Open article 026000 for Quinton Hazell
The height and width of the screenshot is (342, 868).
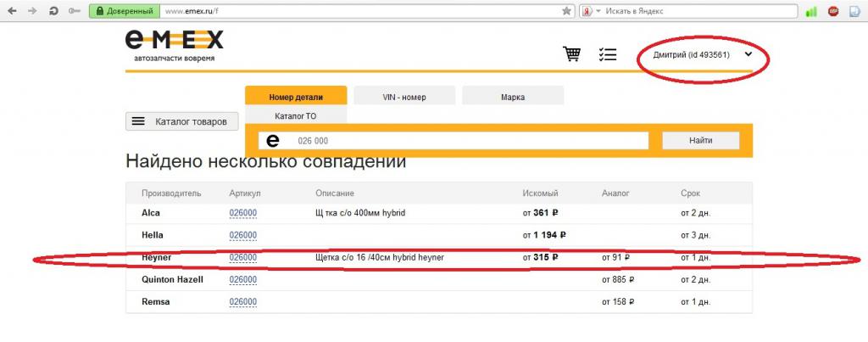243,279
